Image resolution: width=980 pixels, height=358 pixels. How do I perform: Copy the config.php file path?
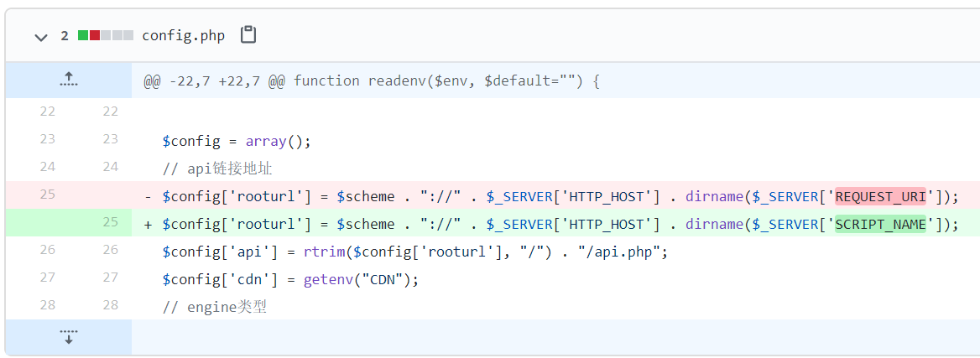248,35
